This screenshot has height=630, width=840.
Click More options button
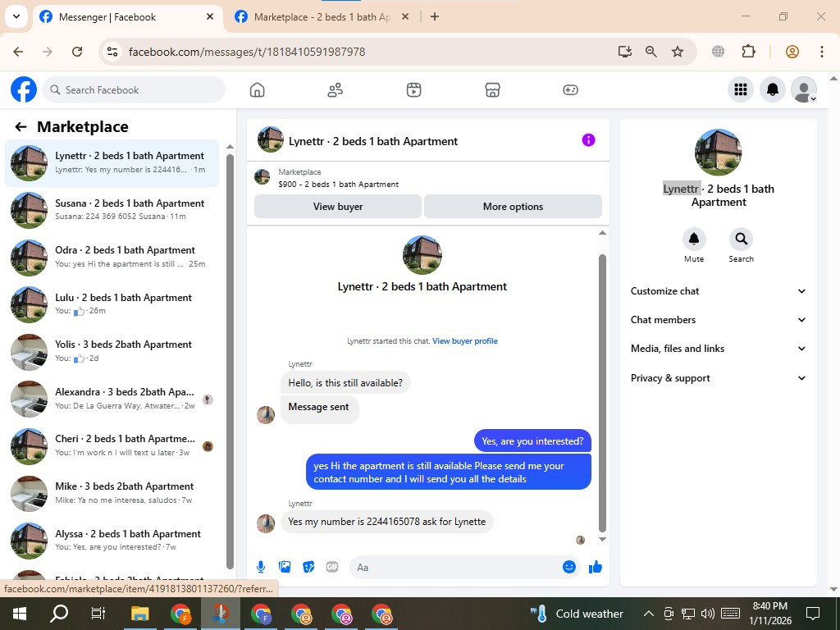click(x=513, y=206)
